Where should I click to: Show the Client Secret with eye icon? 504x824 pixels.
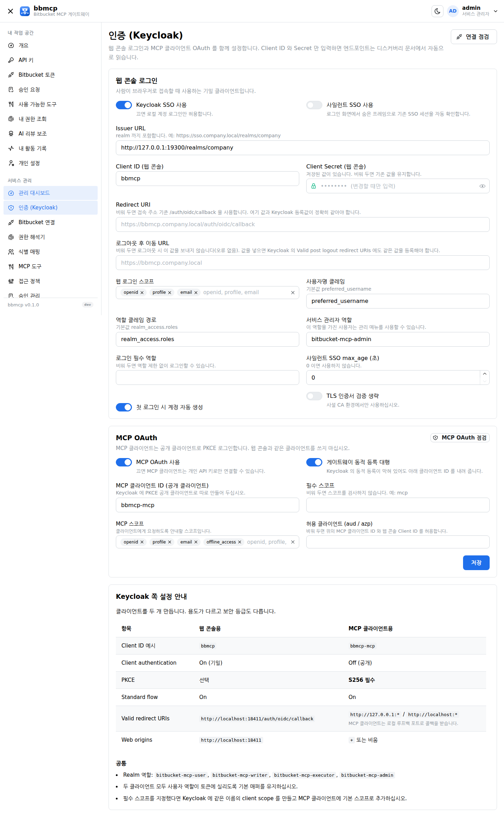pyautogui.click(x=482, y=186)
